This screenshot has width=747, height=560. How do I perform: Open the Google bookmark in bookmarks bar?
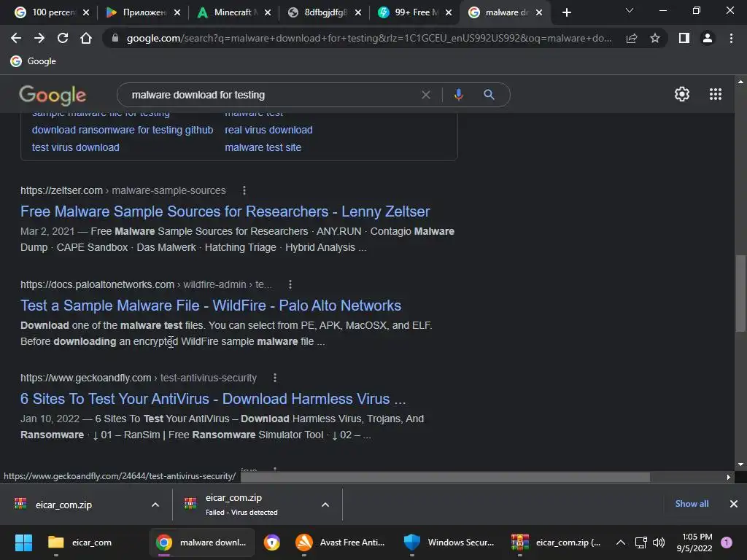tap(34, 61)
